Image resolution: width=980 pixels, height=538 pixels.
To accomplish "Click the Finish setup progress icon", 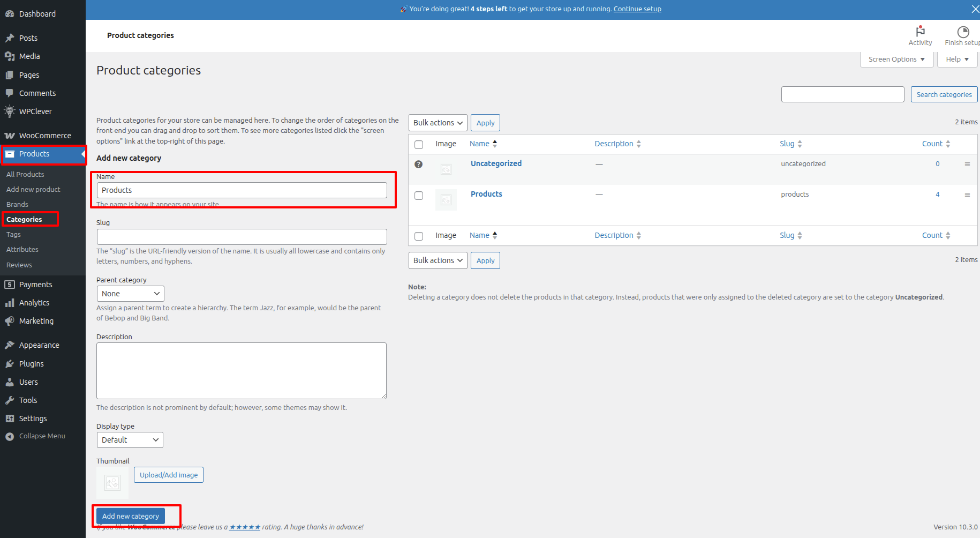I will tap(963, 32).
